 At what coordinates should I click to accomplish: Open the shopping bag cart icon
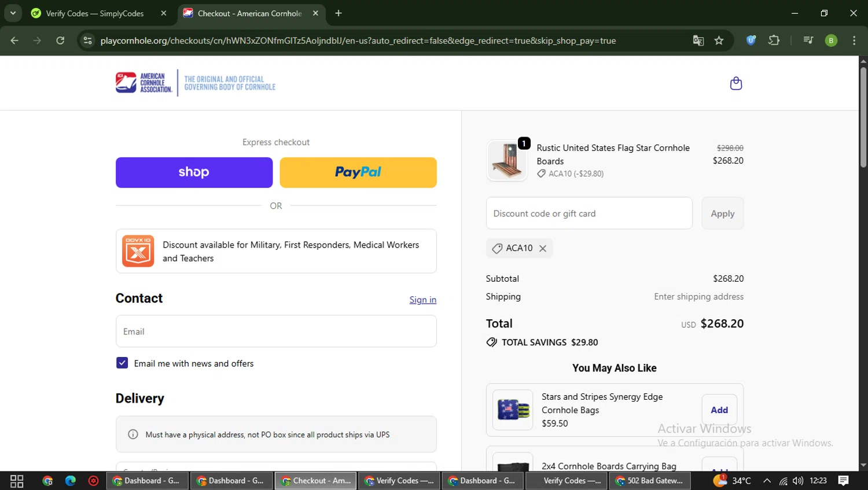[x=735, y=83]
